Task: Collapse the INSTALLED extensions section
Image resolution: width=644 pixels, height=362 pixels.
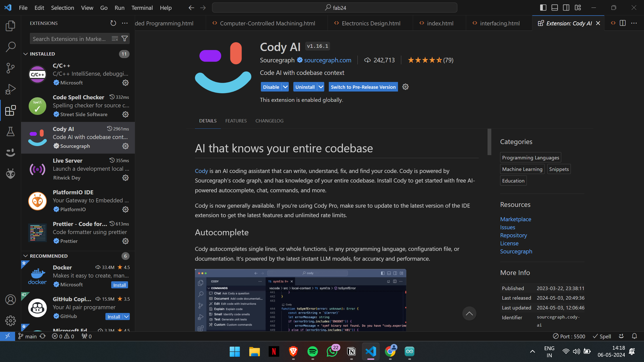Action: pyautogui.click(x=25, y=54)
